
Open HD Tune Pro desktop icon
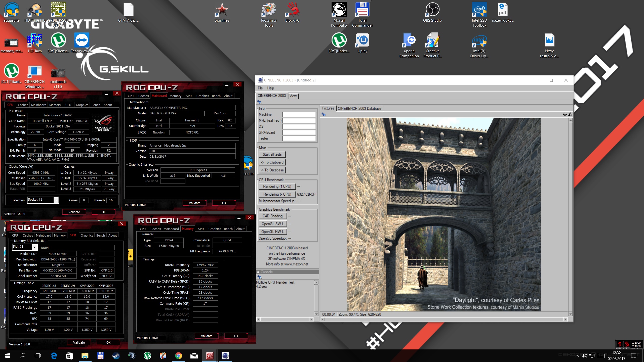[35, 12]
